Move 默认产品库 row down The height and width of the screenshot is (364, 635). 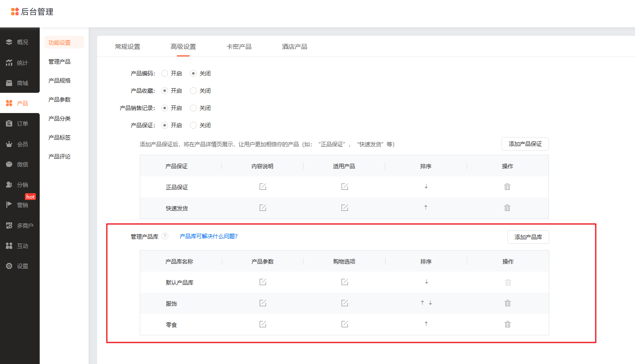426,282
